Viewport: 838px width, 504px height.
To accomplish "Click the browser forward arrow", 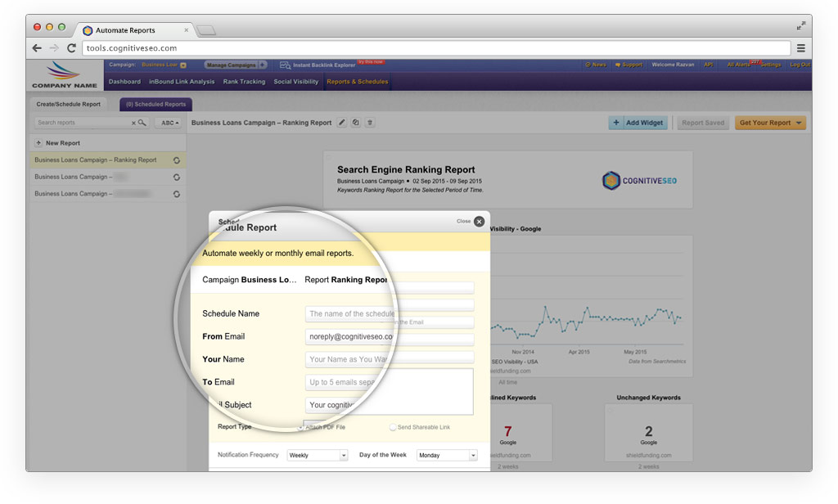I will tap(54, 48).
